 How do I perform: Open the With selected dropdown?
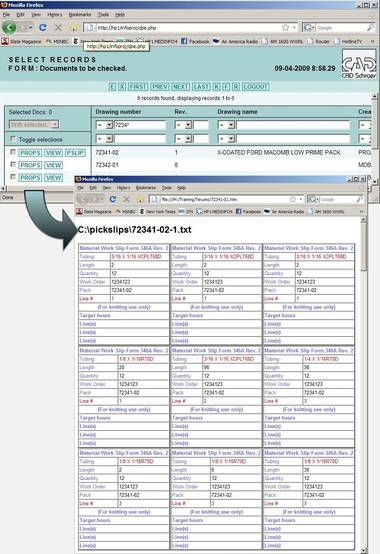click(34, 124)
